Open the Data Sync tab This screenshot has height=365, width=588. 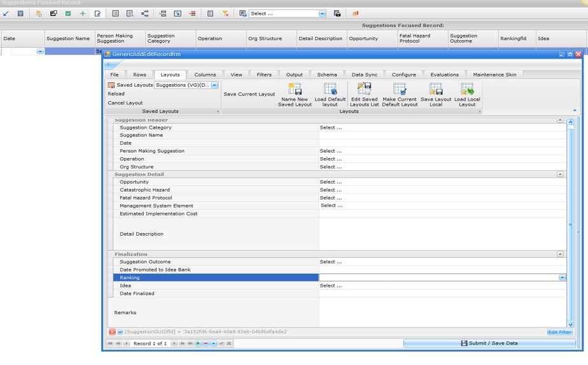click(x=364, y=75)
